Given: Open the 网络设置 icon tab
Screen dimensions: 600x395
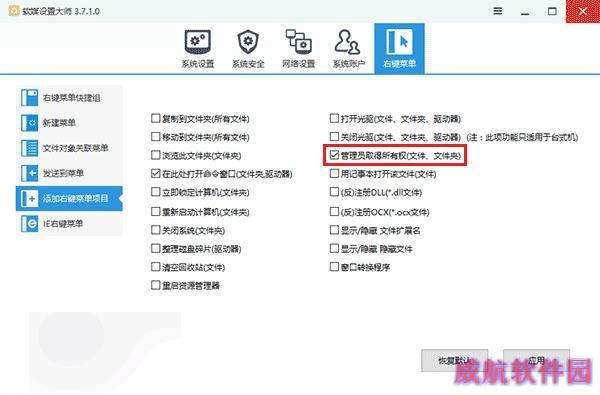Looking at the screenshot, I should (x=298, y=48).
